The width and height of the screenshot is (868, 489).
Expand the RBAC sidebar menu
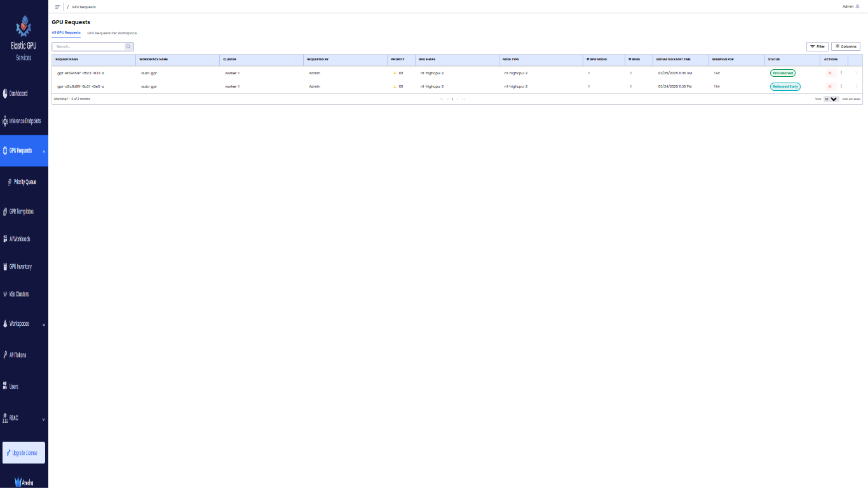tap(43, 419)
